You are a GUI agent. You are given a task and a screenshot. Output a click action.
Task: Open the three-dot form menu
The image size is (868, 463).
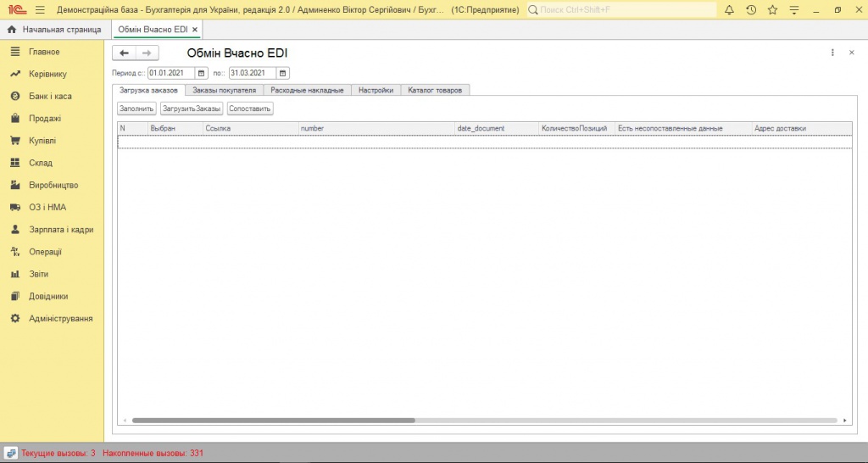tap(832, 53)
